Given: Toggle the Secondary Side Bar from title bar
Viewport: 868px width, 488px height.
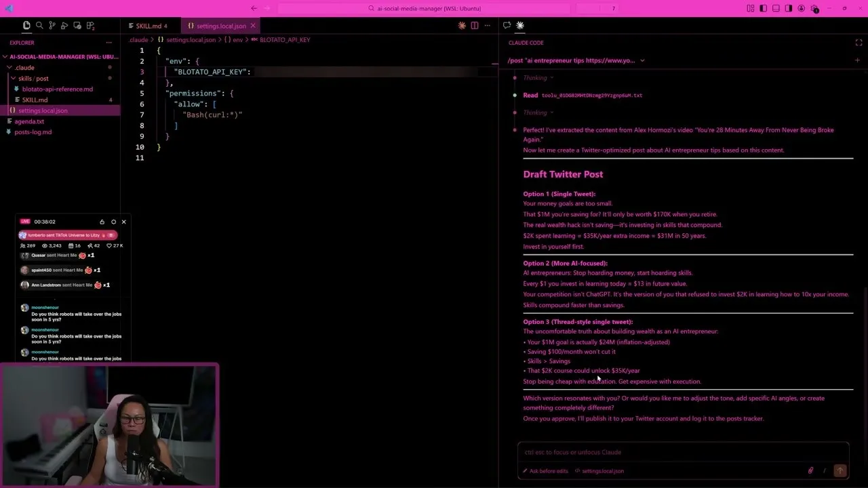Looking at the screenshot, I should 789,8.
